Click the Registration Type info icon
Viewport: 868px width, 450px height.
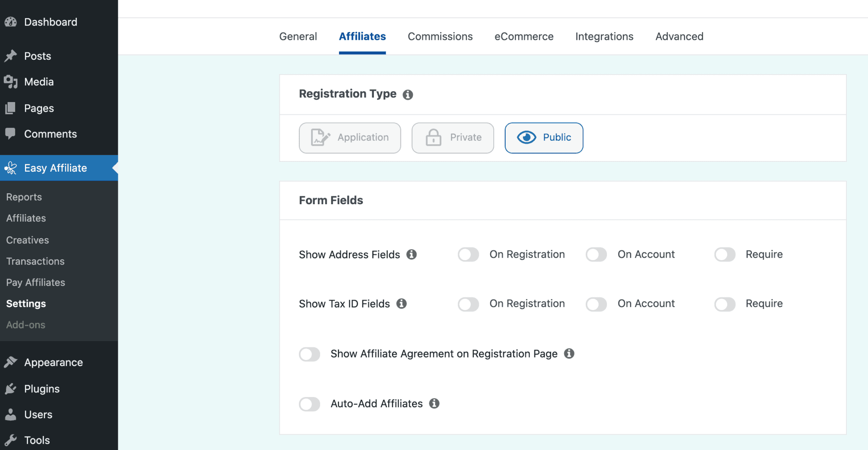pos(408,94)
